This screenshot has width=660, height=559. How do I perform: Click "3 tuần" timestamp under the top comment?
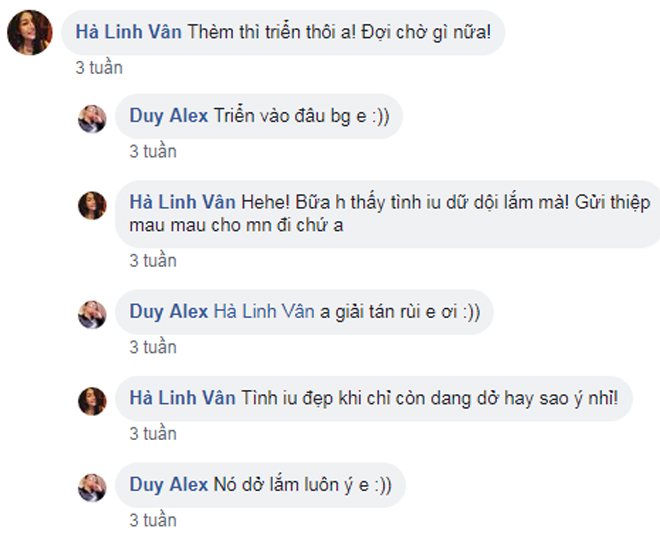(99, 68)
